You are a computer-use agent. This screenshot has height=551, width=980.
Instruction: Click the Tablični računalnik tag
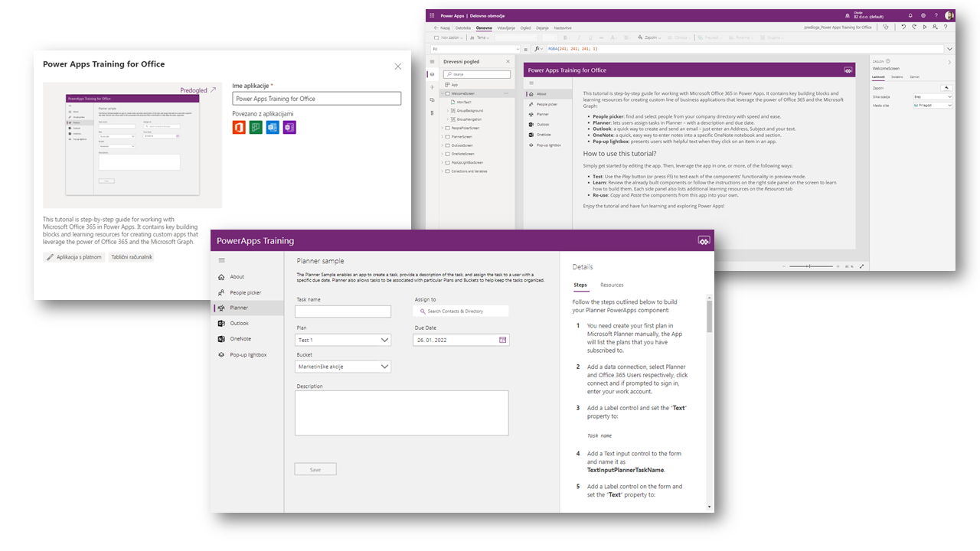tap(132, 257)
